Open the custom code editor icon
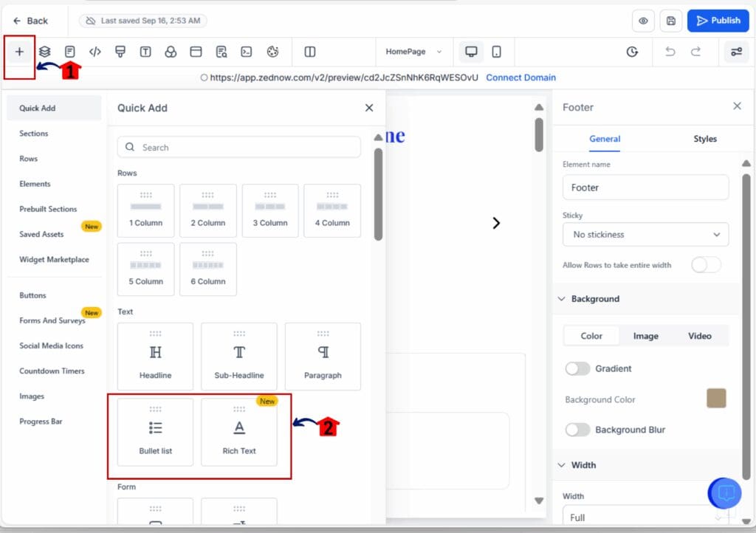 click(x=94, y=52)
